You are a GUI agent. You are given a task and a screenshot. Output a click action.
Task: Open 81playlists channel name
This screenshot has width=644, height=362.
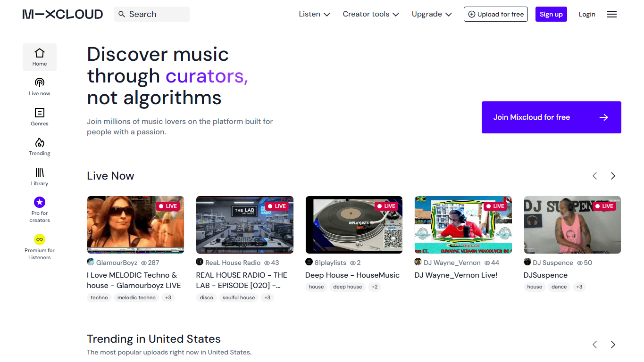point(330,263)
